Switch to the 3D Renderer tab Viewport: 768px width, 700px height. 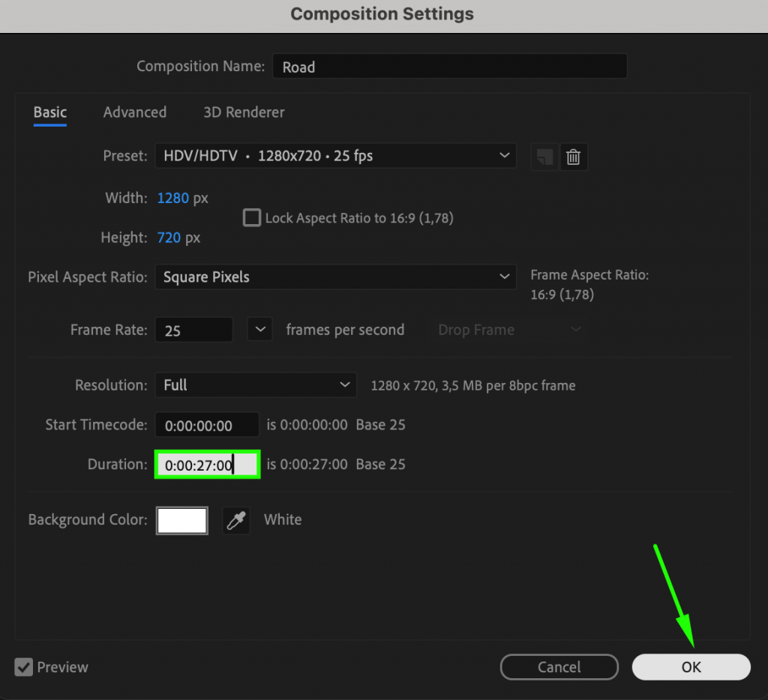tap(244, 112)
